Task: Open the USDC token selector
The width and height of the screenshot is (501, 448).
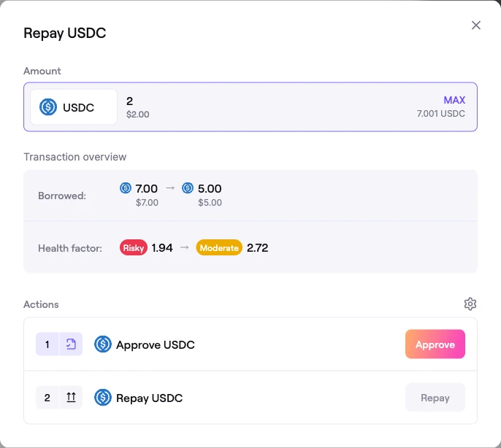Action: [x=74, y=107]
